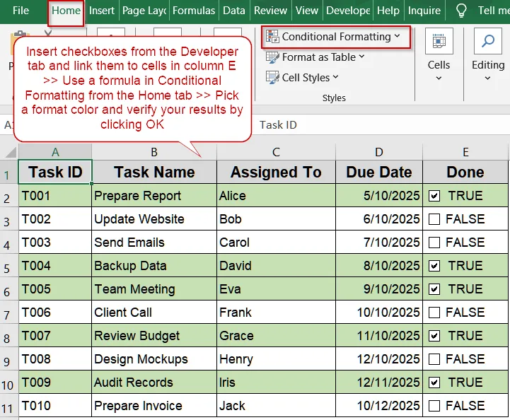Check the Done checkbox for T008
Screen dimensions: 510x420
coord(434,359)
